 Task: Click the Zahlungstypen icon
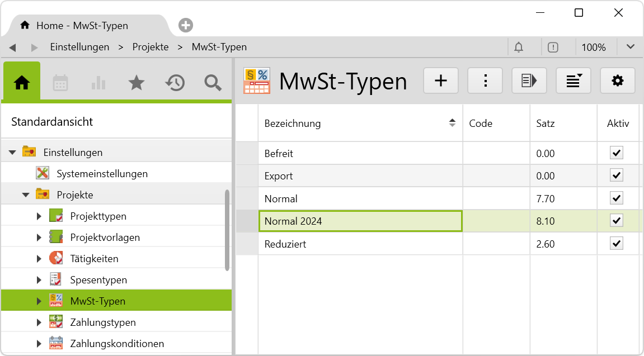coord(56,321)
